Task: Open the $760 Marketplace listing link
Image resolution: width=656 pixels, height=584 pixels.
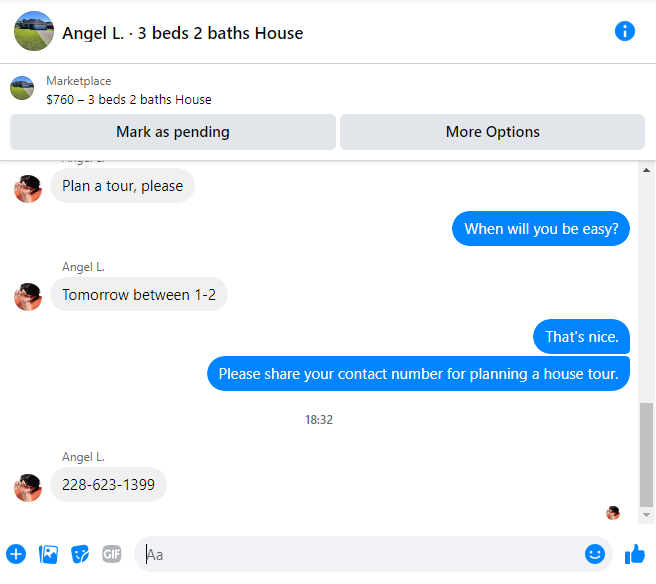Action: [128, 100]
